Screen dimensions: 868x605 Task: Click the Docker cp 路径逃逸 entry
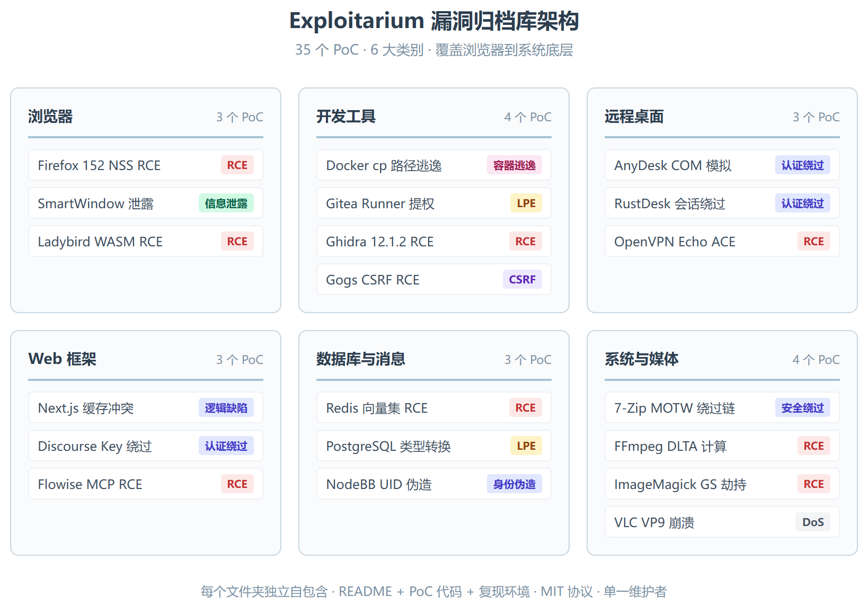(434, 165)
